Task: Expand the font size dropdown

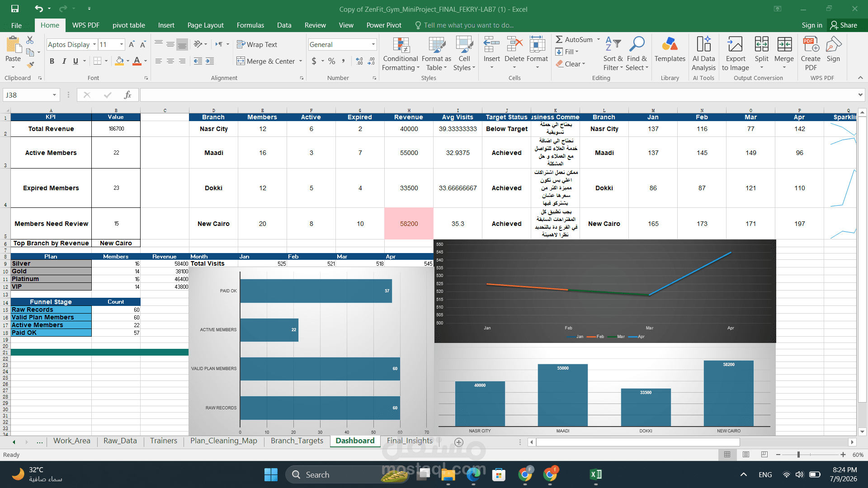Action: click(x=122, y=44)
